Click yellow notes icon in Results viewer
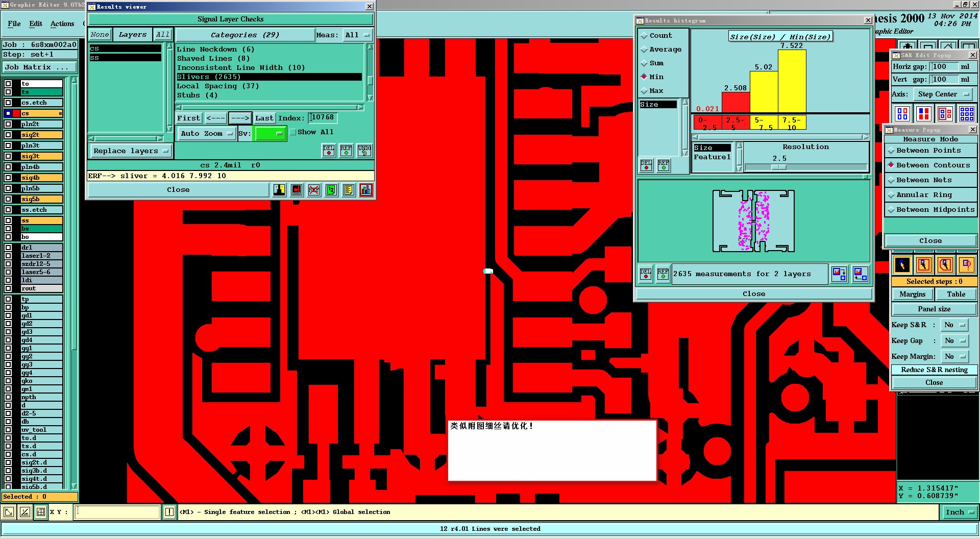This screenshot has width=980, height=539. [348, 190]
